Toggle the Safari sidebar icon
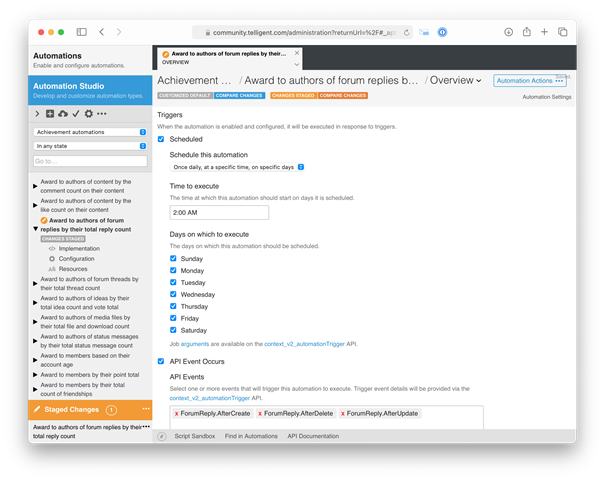The image size is (604, 480). click(x=82, y=32)
